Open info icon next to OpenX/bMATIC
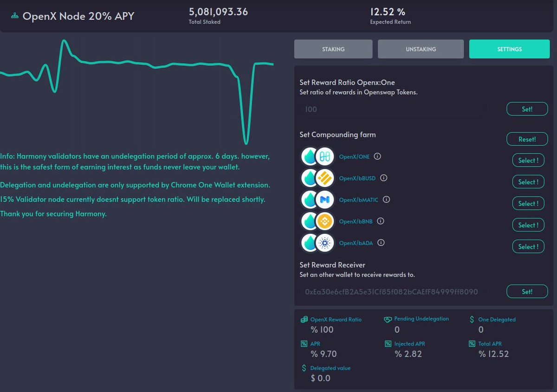Image resolution: width=557 pixels, height=392 pixels. (386, 199)
